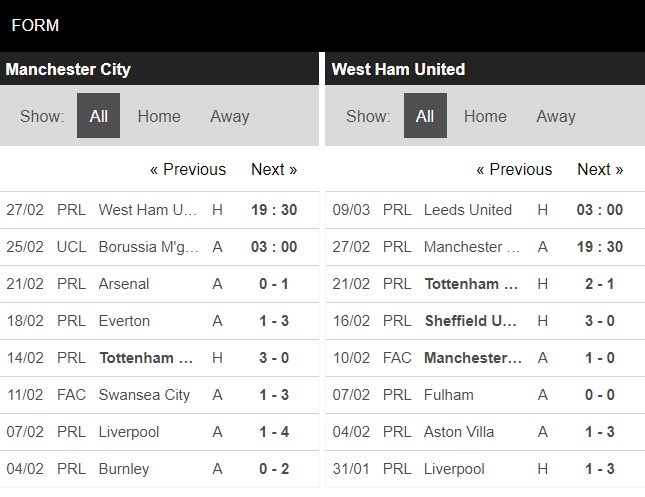This screenshot has width=645, height=497.
Task: Show Manchester City Away matches
Action: pos(229,116)
